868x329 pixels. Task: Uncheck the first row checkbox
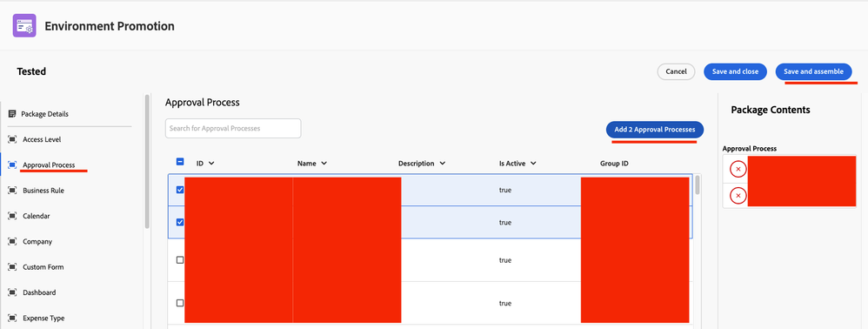(x=180, y=190)
